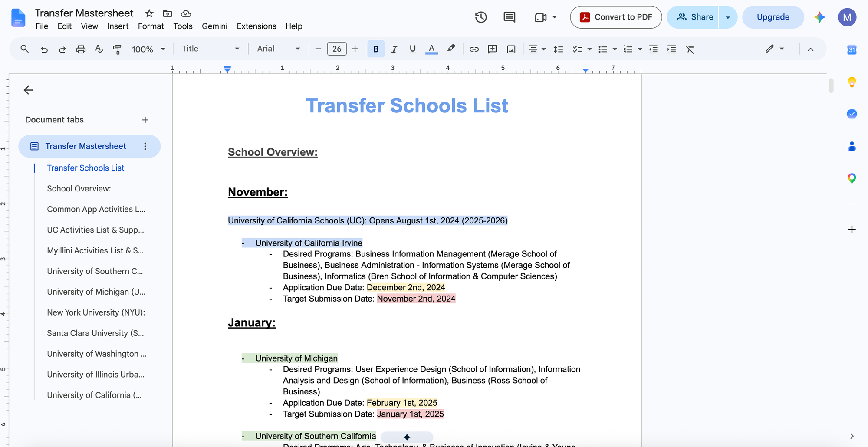Open editing mode pencil dropdown
Screen dimensions: 868x447
775,49
